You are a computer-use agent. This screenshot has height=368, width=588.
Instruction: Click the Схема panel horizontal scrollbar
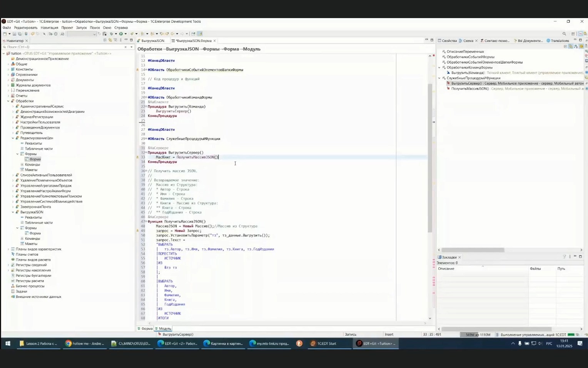pyautogui.click(x=473, y=250)
